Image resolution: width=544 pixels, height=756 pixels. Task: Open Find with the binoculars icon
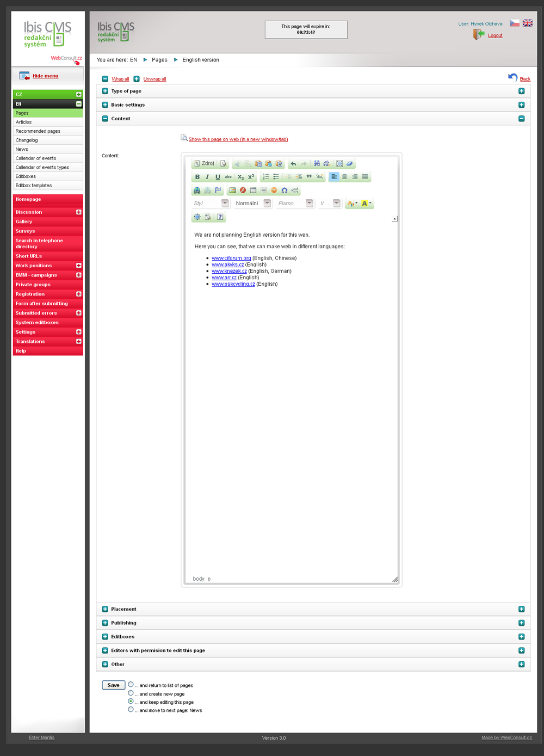(317, 163)
